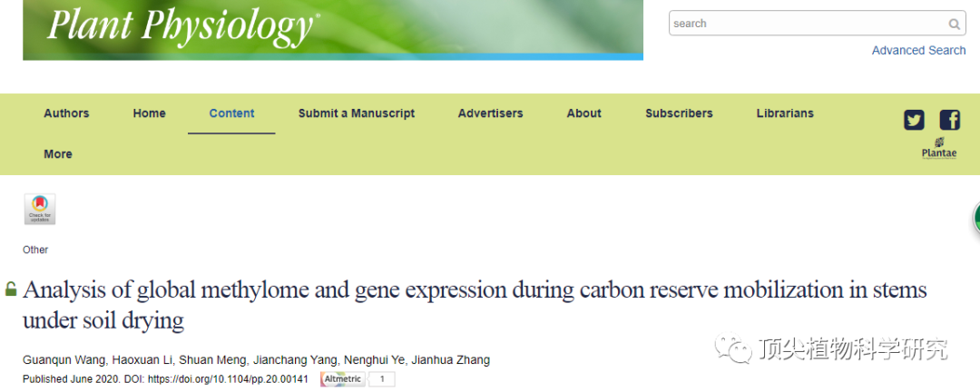Open the Altmetric badge
The image size is (980, 392).
tap(357, 379)
